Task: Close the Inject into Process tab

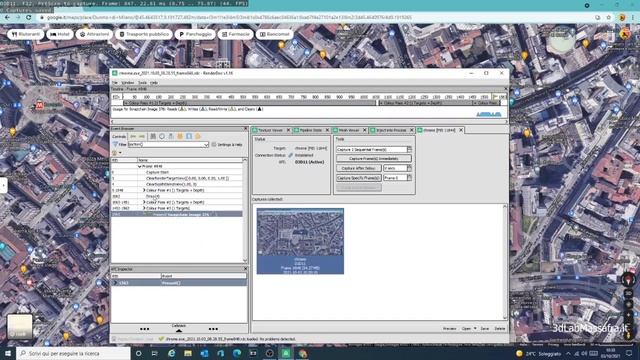Action: click(411, 130)
